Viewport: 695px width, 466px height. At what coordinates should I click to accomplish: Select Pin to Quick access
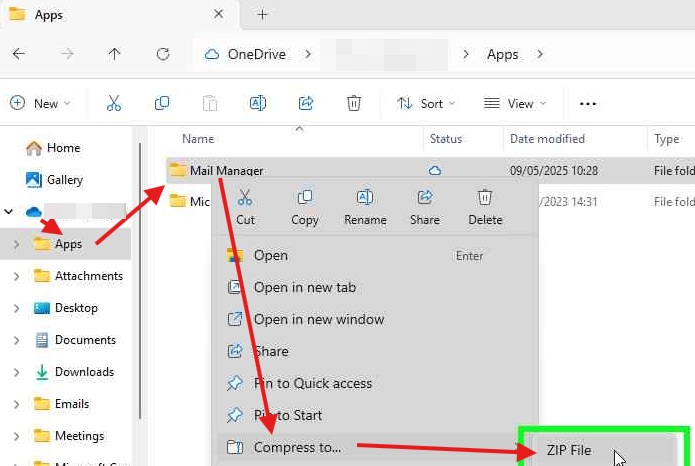tap(312, 383)
